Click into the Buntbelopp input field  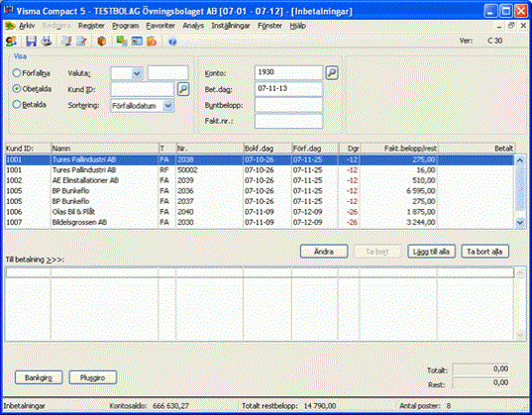pos(288,105)
